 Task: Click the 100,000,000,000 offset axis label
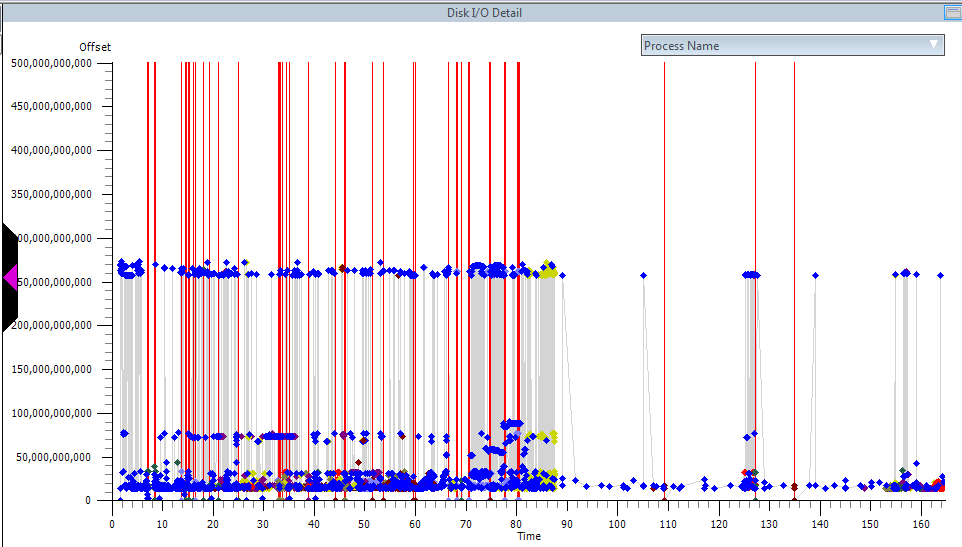[x=51, y=413]
